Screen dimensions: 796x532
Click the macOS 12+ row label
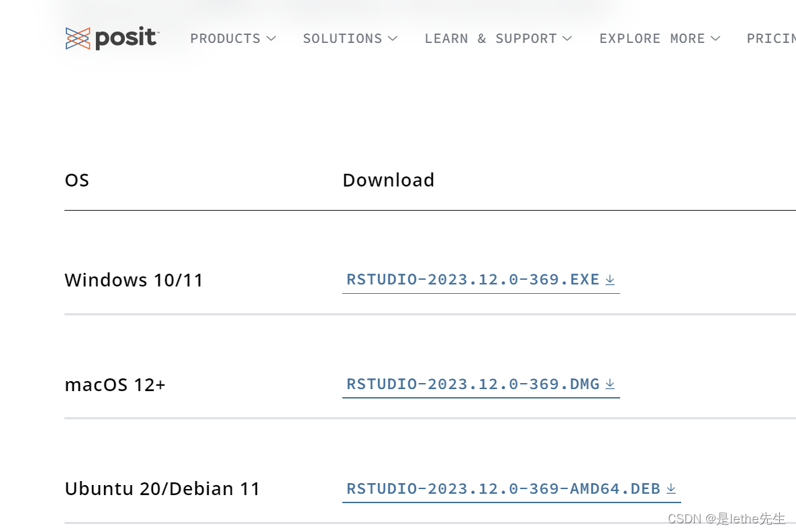point(115,385)
